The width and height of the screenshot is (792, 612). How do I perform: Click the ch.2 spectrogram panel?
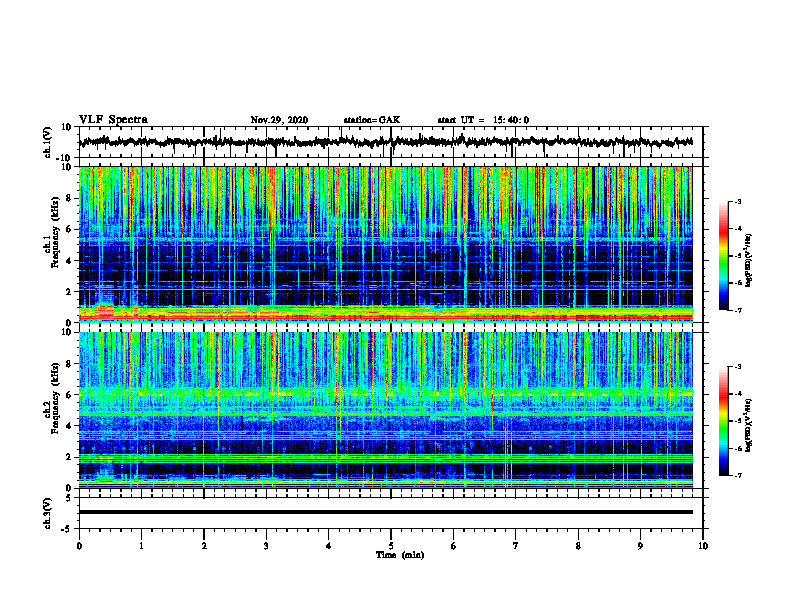point(385,410)
